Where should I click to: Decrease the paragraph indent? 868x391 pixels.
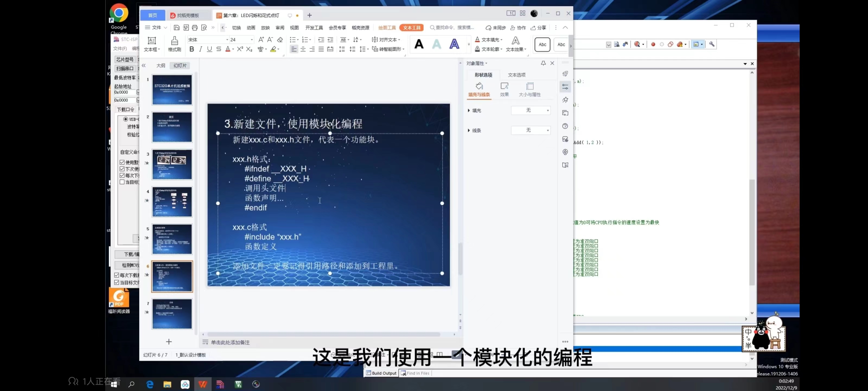pos(321,39)
